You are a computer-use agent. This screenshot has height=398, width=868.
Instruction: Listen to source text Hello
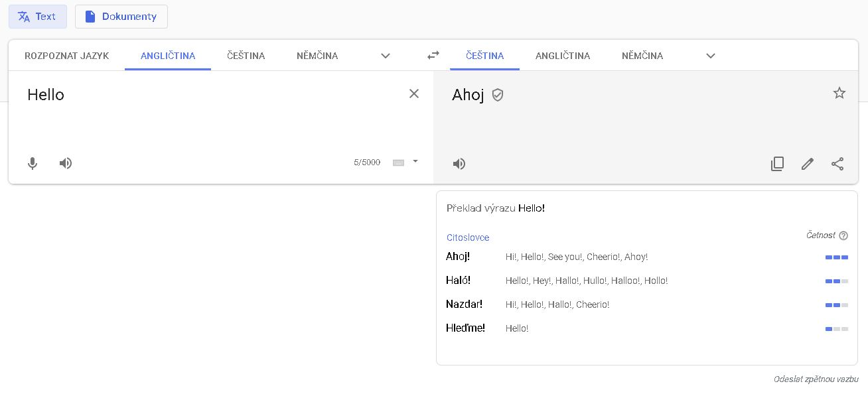tap(66, 163)
